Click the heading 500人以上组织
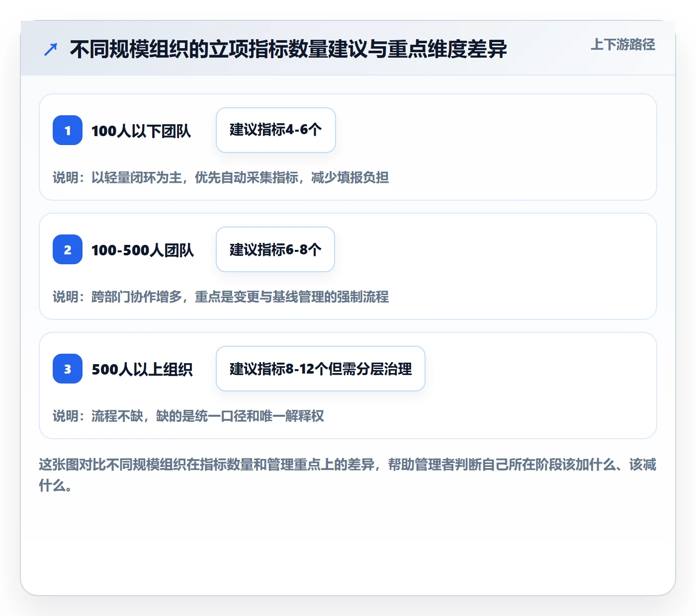696x616 pixels. [142, 369]
